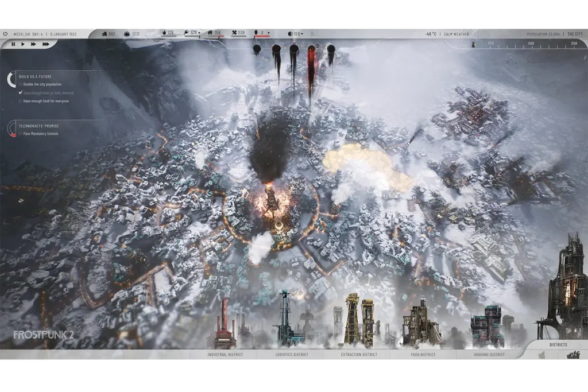588x392 pixels.
Task: Click the Pass Mandatory Schools objective
Action: point(38,134)
